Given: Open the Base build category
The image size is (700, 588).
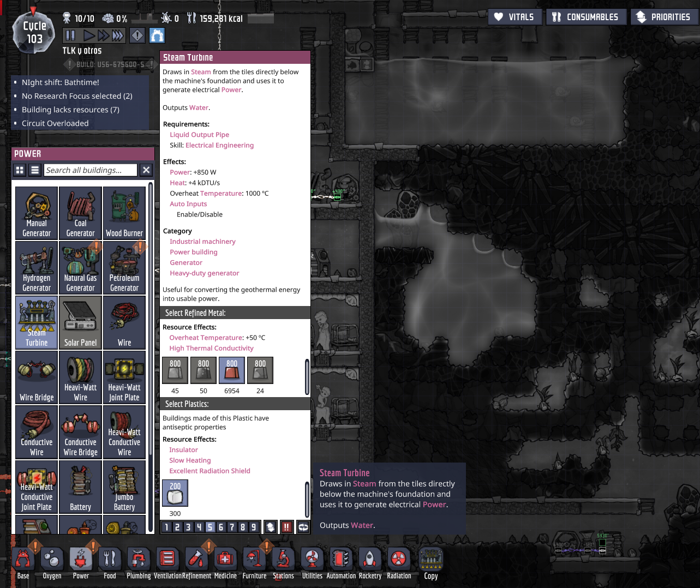Looking at the screenshot, I should point(23,563).
